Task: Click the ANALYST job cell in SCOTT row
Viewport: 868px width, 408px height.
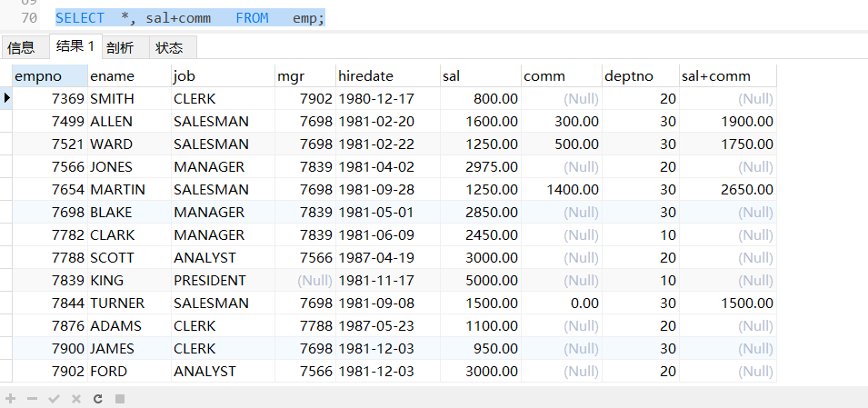Action: click(223, 257)
